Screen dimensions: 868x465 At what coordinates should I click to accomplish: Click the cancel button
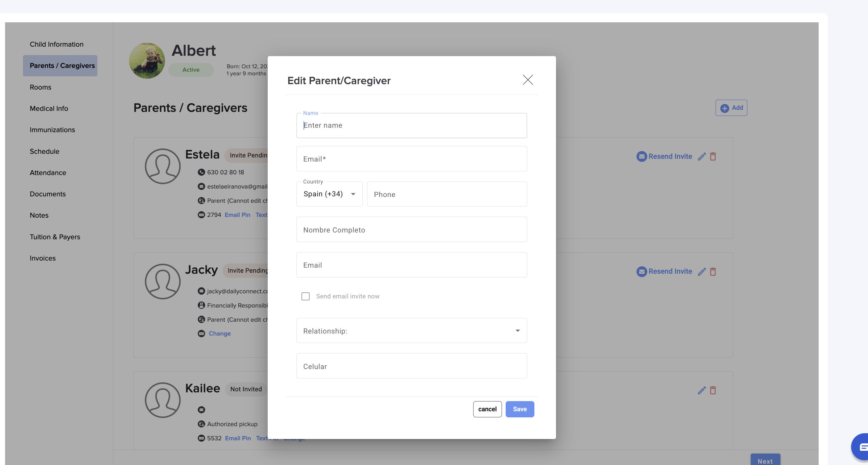pyautogui.click(x=487, y=409)
